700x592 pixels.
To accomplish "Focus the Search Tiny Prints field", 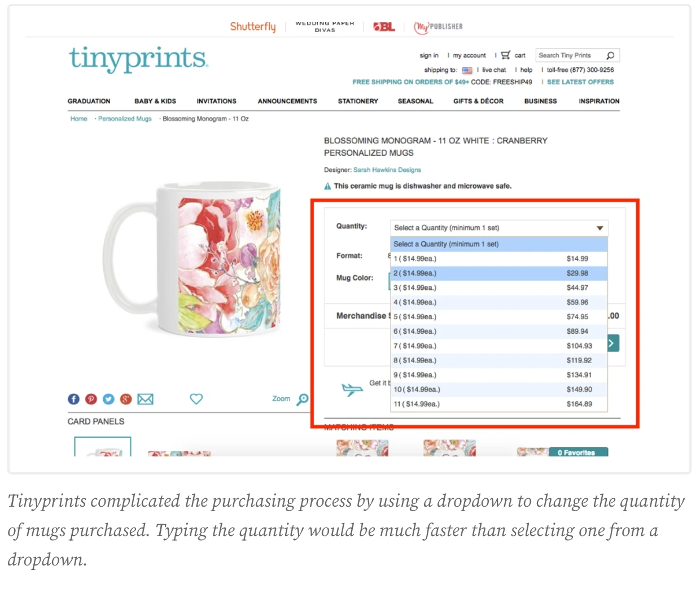I will (570, 55).
